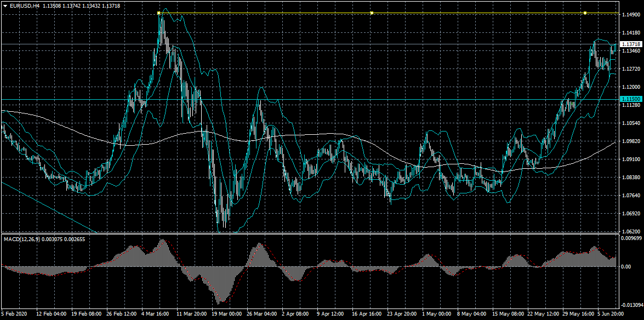This screenshot has width=644, height=320.
Task: Click the MACD(12,26,9) indicator label
Action: coord(22,239)
